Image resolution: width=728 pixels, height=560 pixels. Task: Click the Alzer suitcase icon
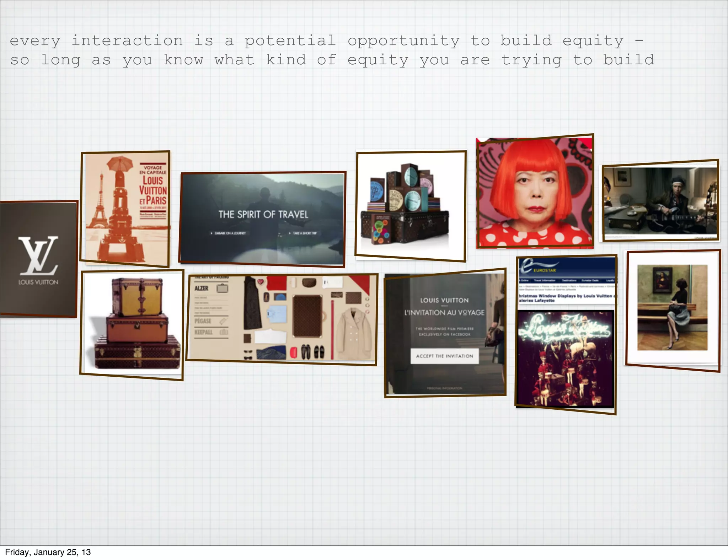(223, 288)
